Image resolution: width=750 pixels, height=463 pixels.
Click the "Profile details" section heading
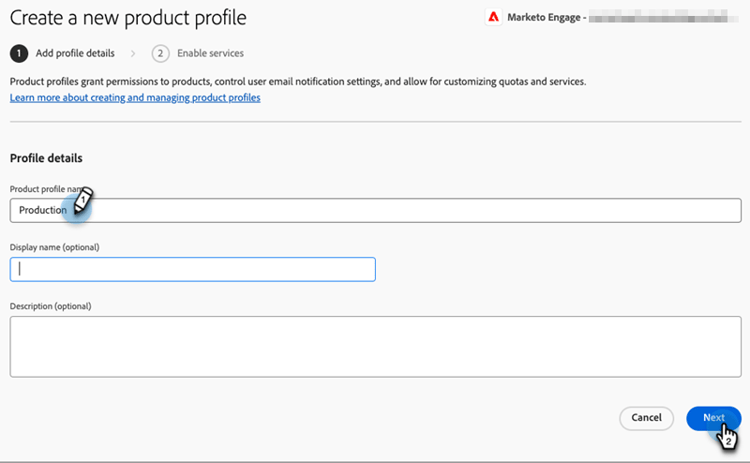click(46, 158)
